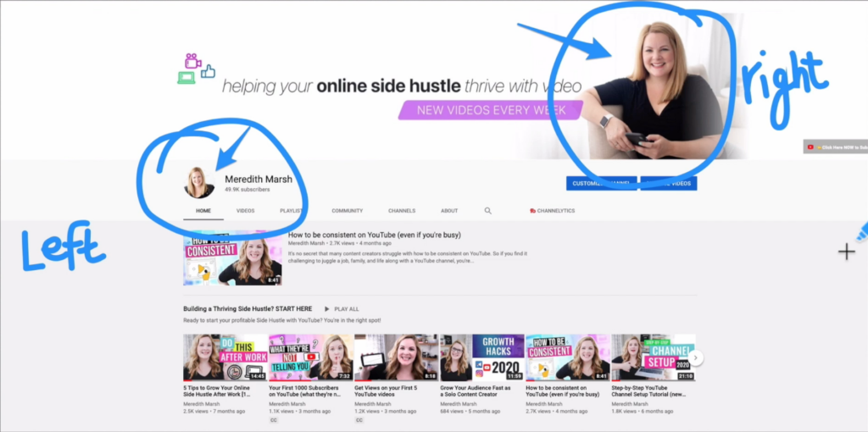The width and height of the screenshot is (868, 432).
Task: Open the row's 'How to be Consistent' thumbnail
Action: (568, 357)
